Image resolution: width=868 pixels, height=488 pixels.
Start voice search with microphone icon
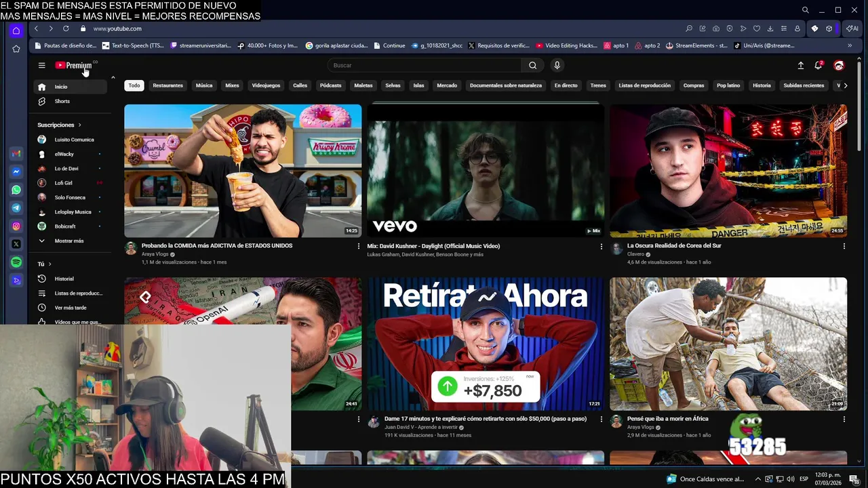pyautogui.click(x=557, y=65)
